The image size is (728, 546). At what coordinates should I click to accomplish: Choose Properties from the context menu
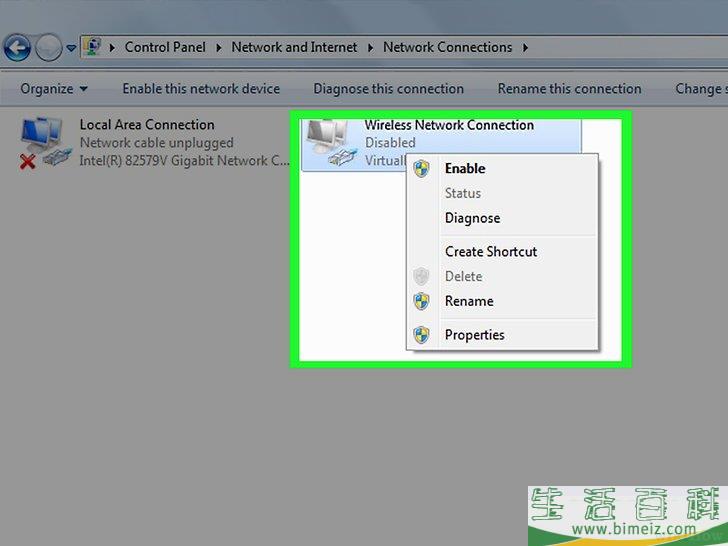tap(475, 335)
